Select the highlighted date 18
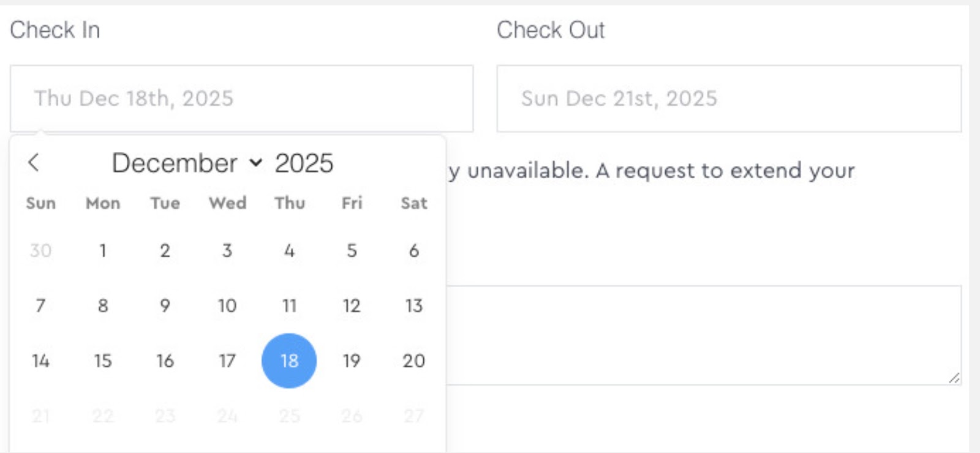The width and height of the screenshot is (980, 453). [289, 361]
